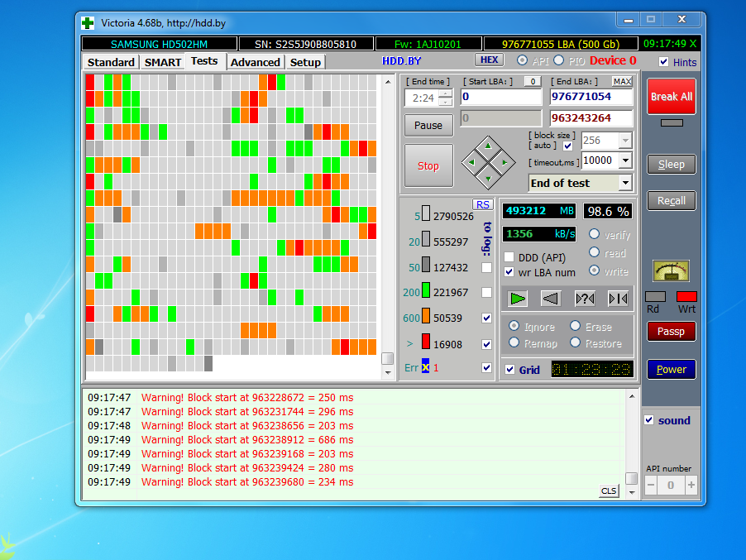Screen dimensions: 746x560
Task: Select the read mode radio
Action: point(594,252)
